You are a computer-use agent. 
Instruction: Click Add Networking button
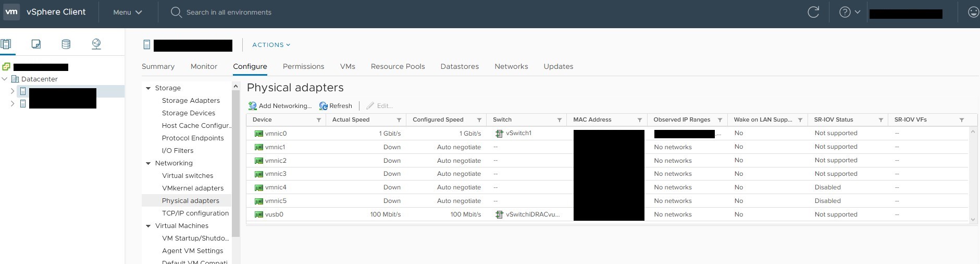pos(280,105)
